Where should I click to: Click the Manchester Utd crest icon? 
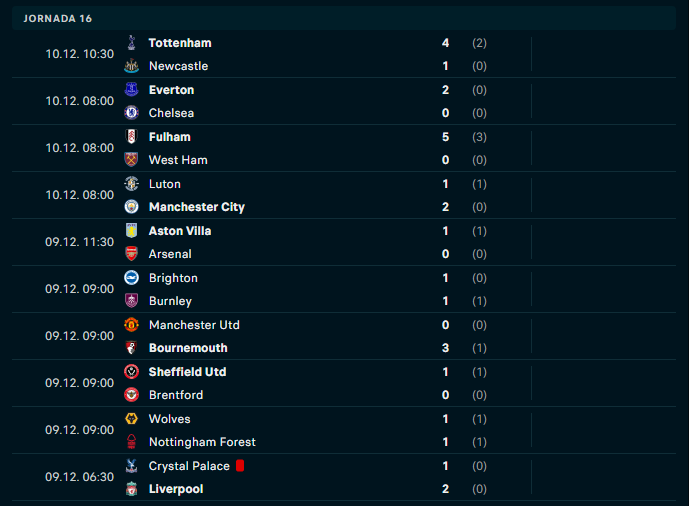point(131,325)
